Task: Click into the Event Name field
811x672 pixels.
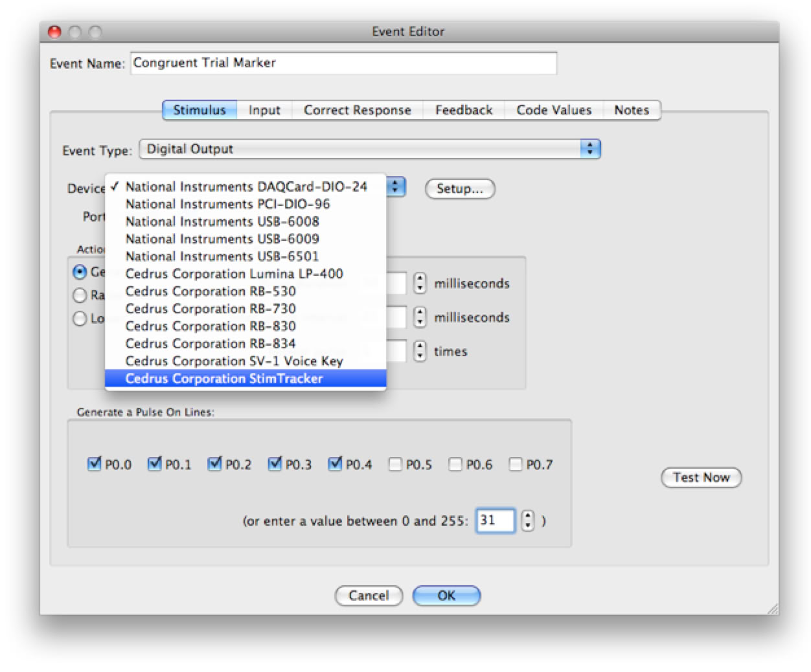Action: pos(343,63)
